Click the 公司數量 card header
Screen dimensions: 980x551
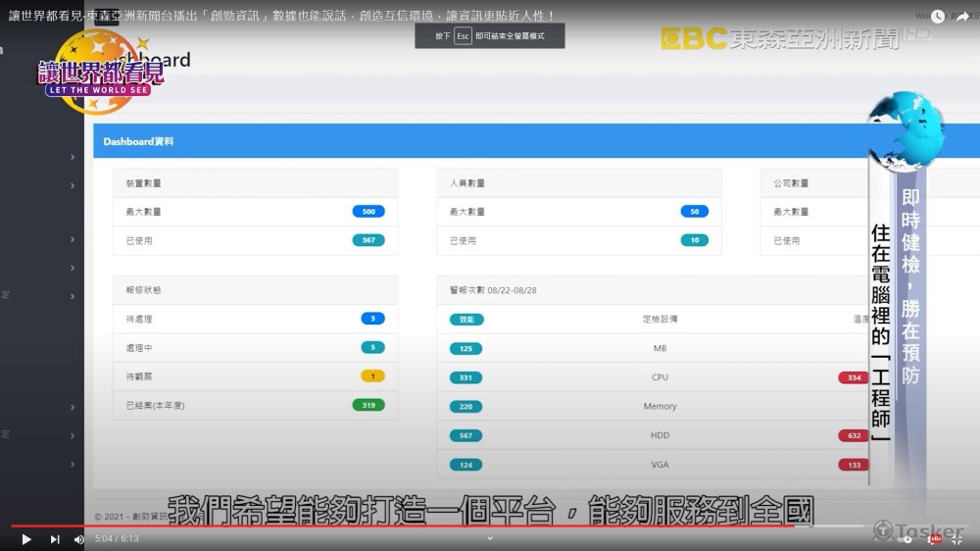[814, 183]
